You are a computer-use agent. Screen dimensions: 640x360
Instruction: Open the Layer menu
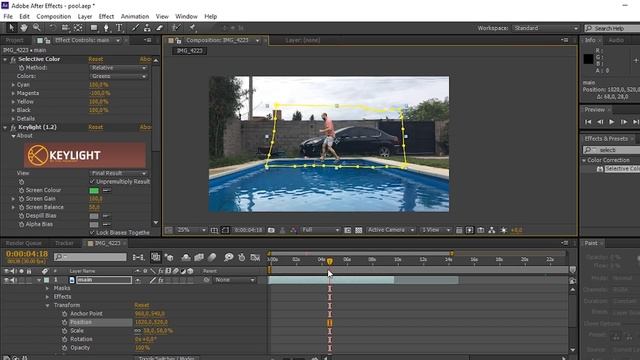pyautogui.click(x=85, y=16)
